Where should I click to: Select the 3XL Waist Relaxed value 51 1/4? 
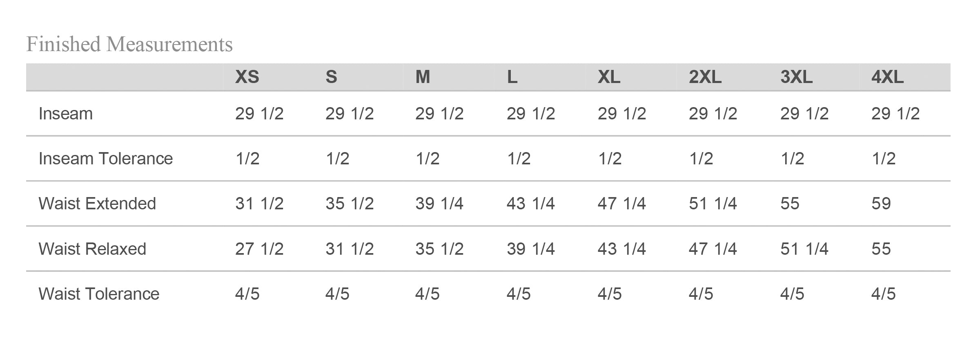pyautogui.click(x=804, y=249)
